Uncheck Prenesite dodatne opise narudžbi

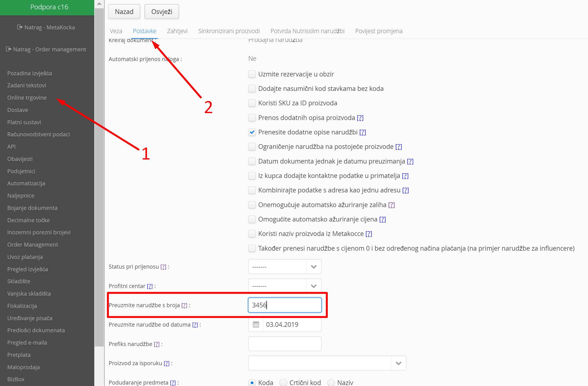coord(252,132)
